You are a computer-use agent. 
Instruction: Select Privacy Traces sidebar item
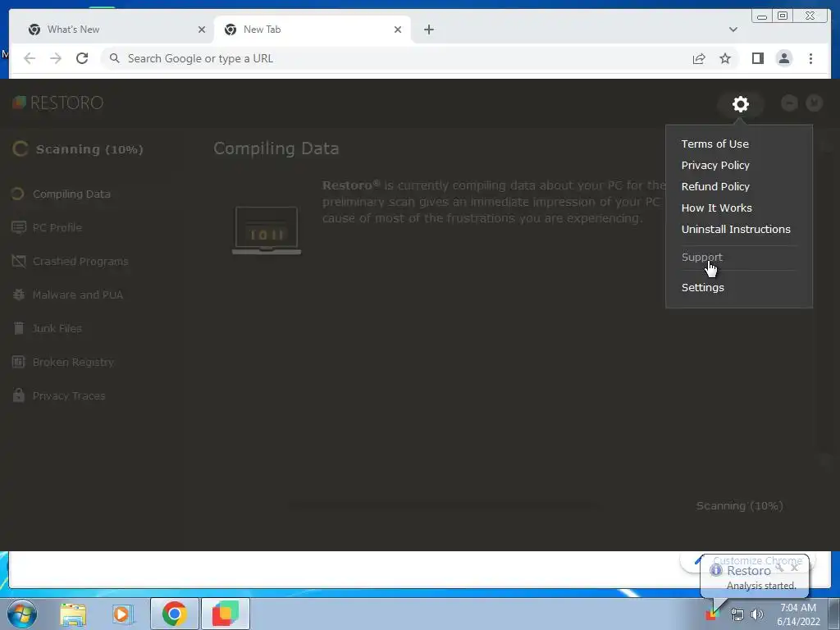(x=69, y=396)
